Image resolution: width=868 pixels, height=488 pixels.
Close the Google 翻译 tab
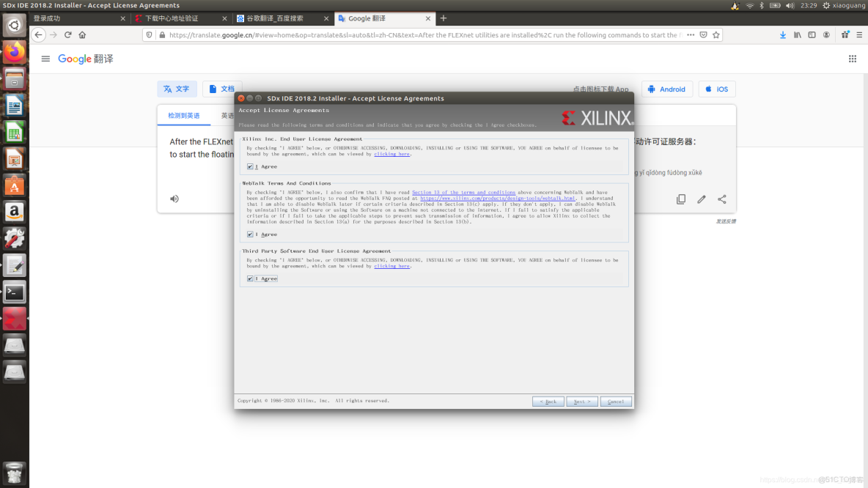(428, 18)
